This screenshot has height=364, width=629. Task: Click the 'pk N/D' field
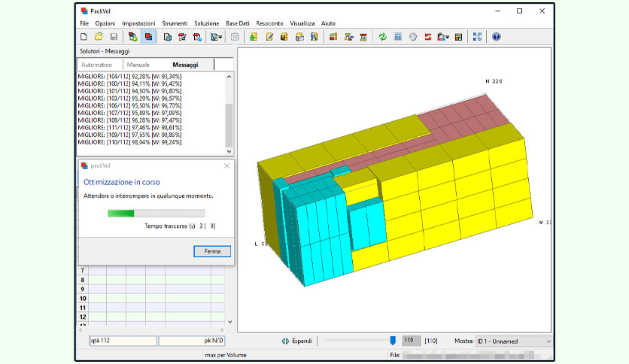click(x=192, y=341)
